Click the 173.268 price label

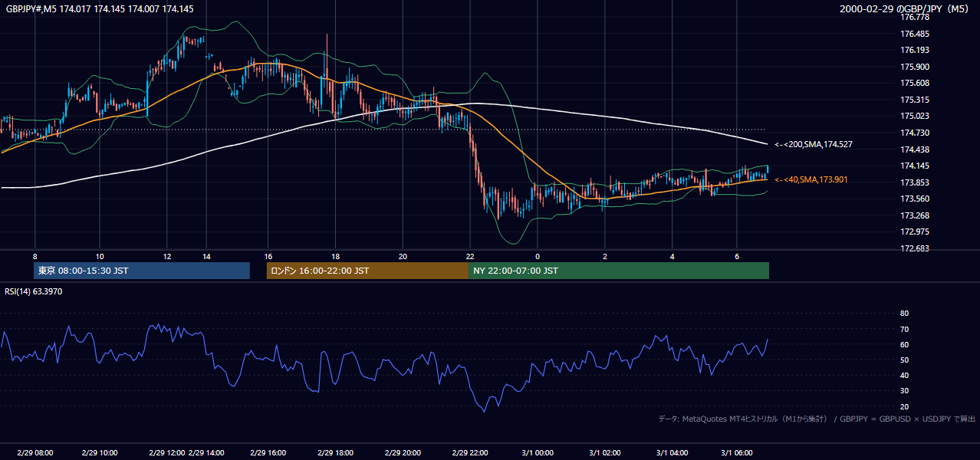[x=915, y=215]
